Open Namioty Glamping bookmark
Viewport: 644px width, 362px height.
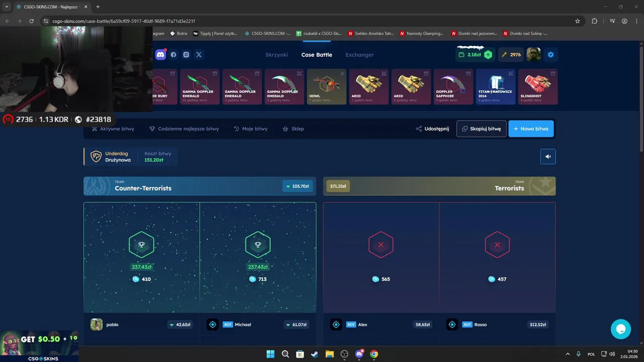pos(422,34)
